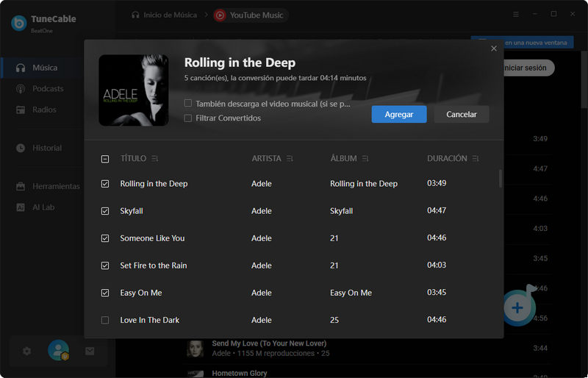Sort by TÍTULO column sort icon
The width and height of the screenshot is (588, 378).
coord(154,159)
